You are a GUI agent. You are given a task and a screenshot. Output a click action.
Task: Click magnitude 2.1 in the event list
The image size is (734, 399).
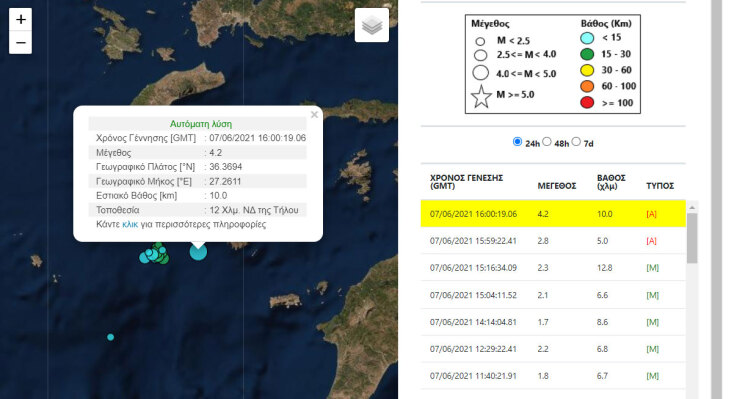tap(543, 295)
